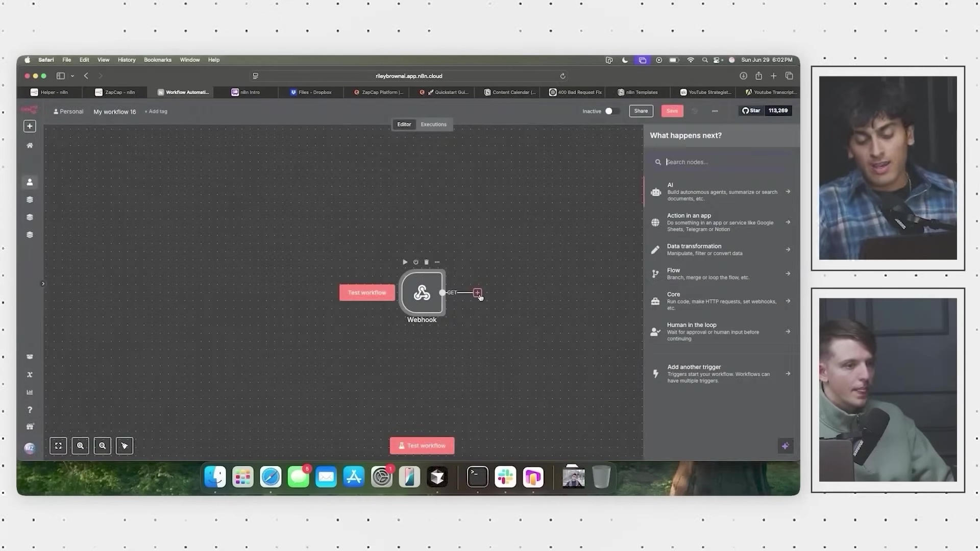Click the My workflow 16 name

point(115,112)
